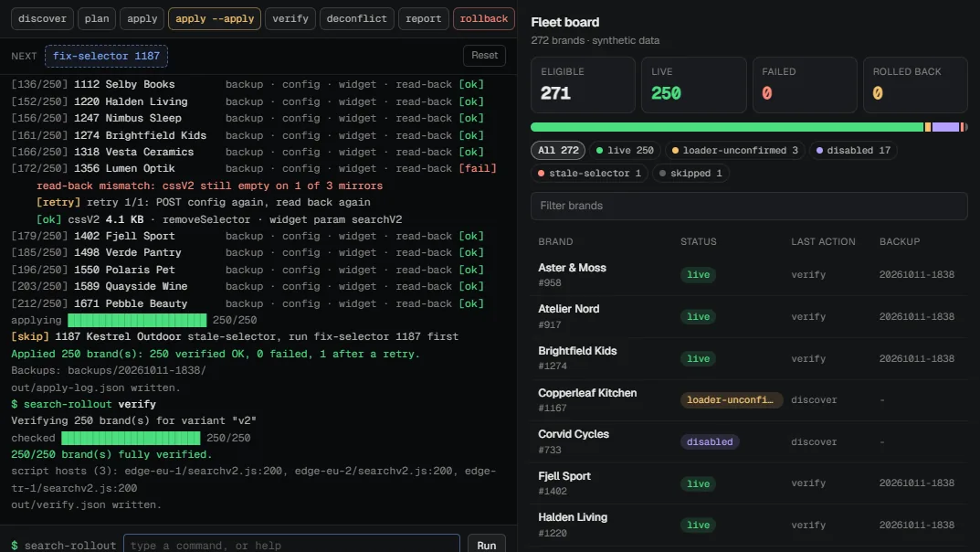Run the discover command chip

pos(43,19)
